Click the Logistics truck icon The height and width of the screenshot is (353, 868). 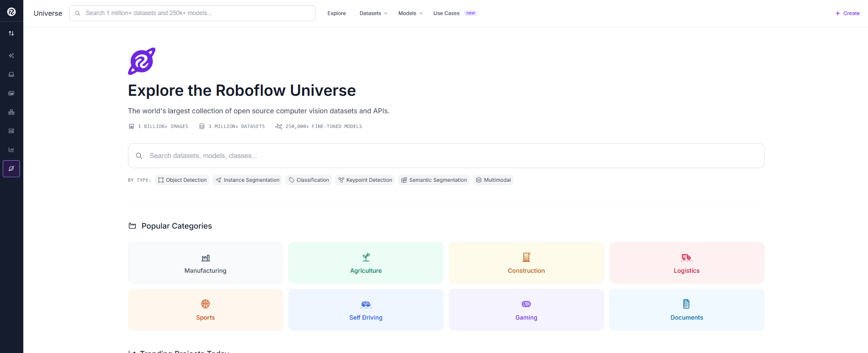click(x=687, y=257)
